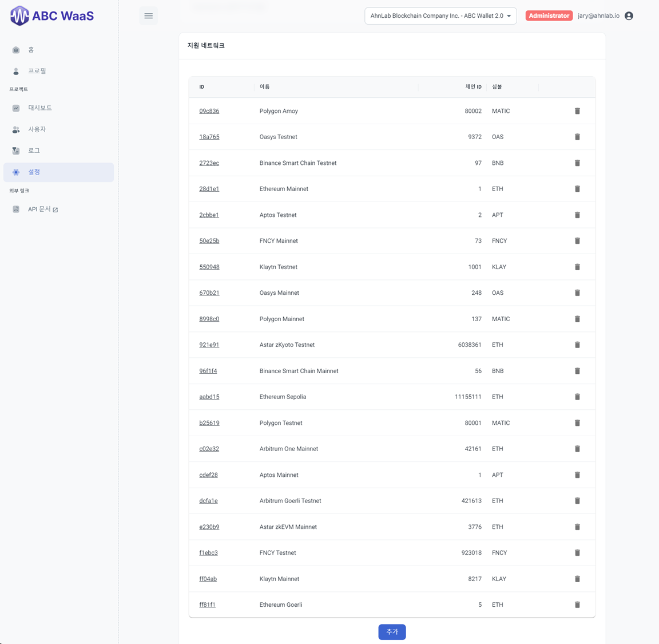The image size is (659, 644).
Task: Open network ID link ff81f1
Action: pos(207,605)
